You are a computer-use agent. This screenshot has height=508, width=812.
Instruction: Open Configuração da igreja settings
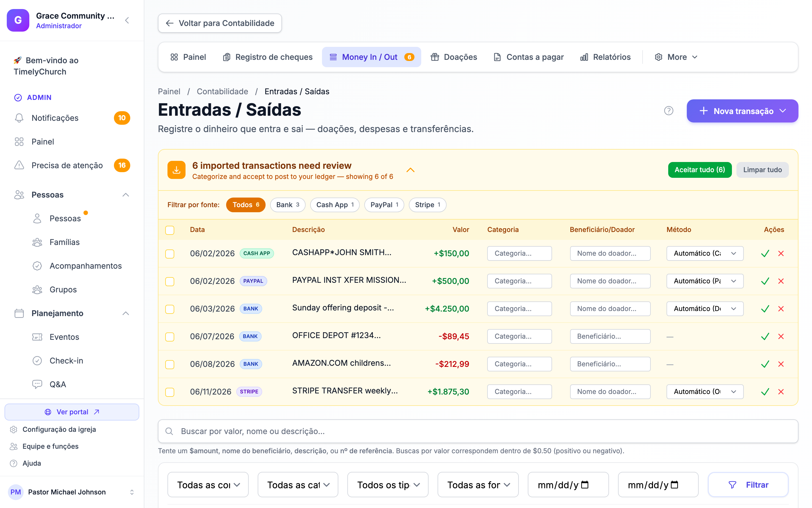(59, 429)
